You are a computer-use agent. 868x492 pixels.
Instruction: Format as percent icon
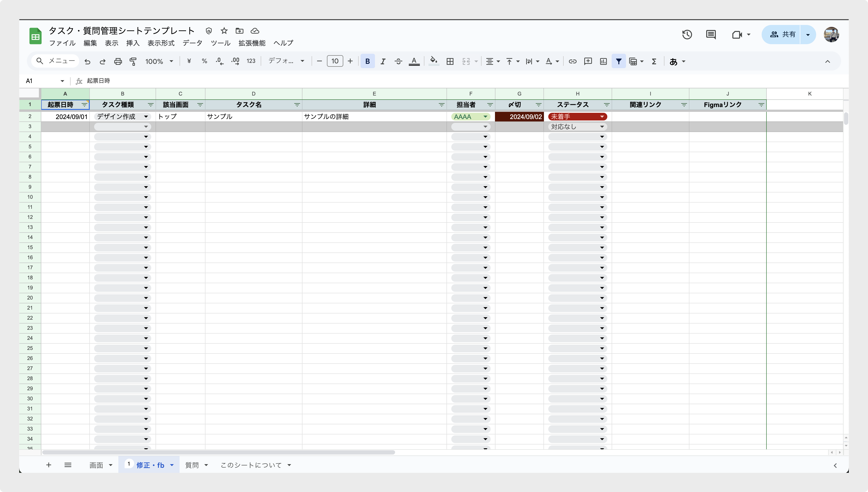click(x=205, y=61)
